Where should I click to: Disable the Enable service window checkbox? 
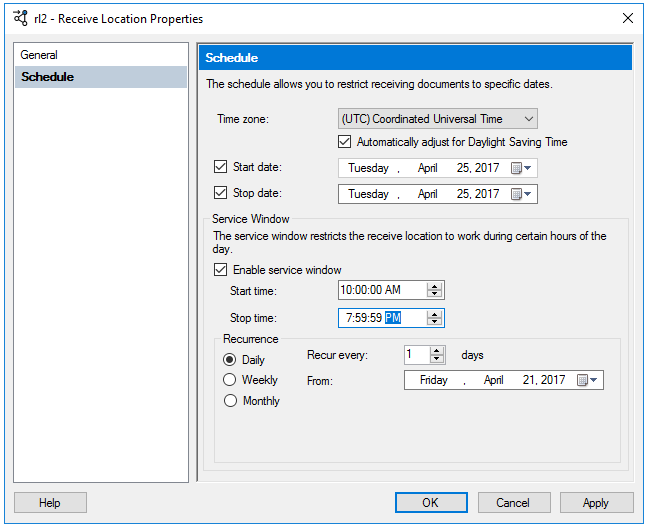pyautogui.click(x=221, y=270)
